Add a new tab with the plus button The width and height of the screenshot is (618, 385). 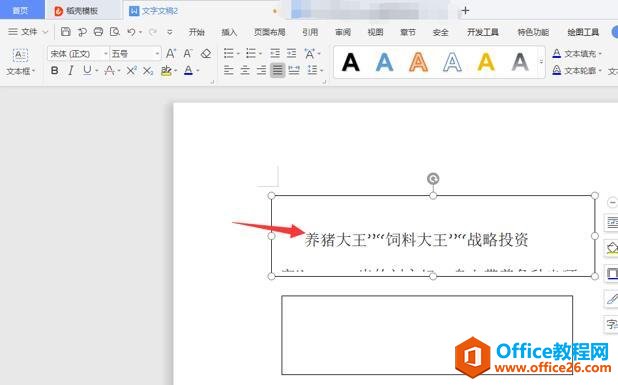pyautogui.click(x=465, y=10)
